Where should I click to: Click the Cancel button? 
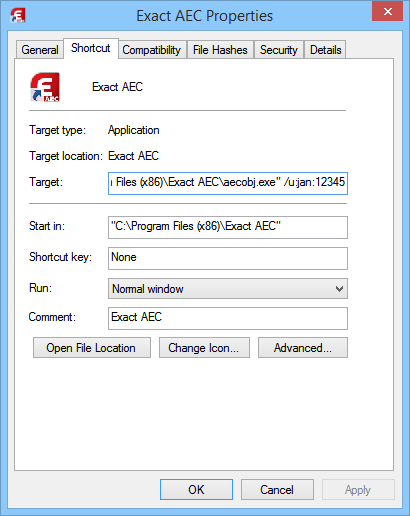[x=277, y=490]
